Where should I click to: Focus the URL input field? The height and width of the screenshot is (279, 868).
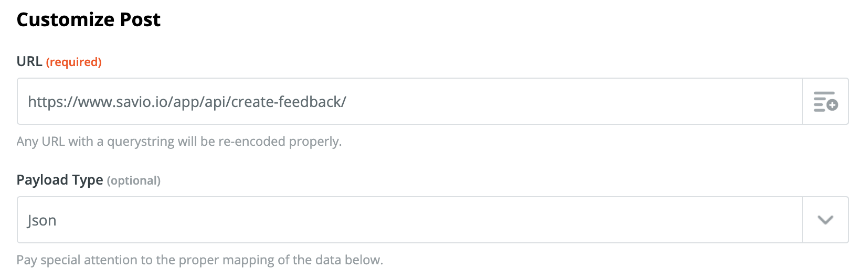[x=409, y=101]
